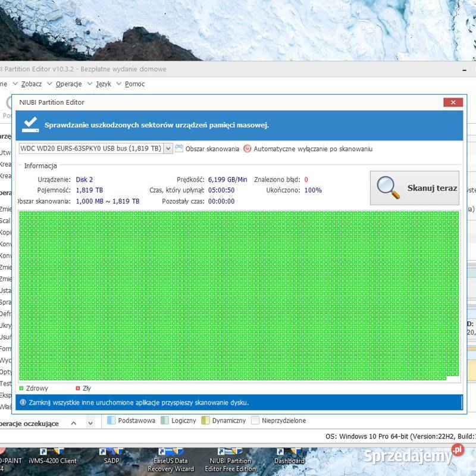Open Dashboard desktop shortcut

(289, 457)
